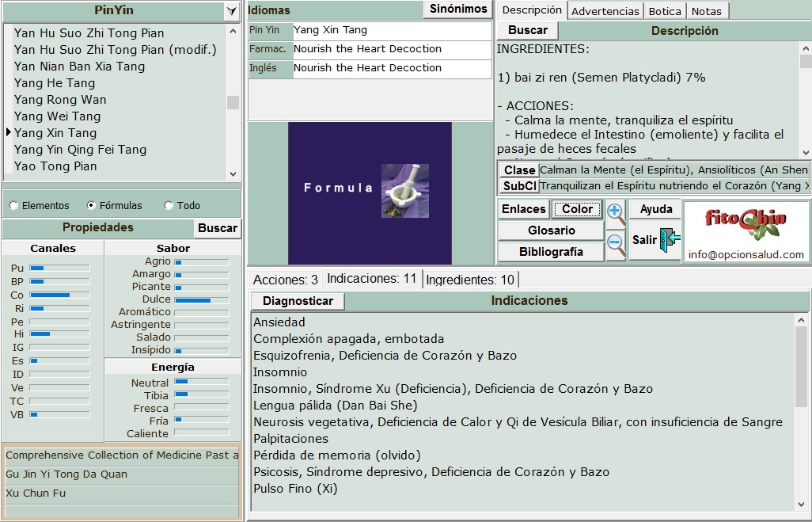This screenshot has width=812, height=522.
Task: Click the Gu Jin Yi Tong Da Quan entry
Action: pos(122,474)
